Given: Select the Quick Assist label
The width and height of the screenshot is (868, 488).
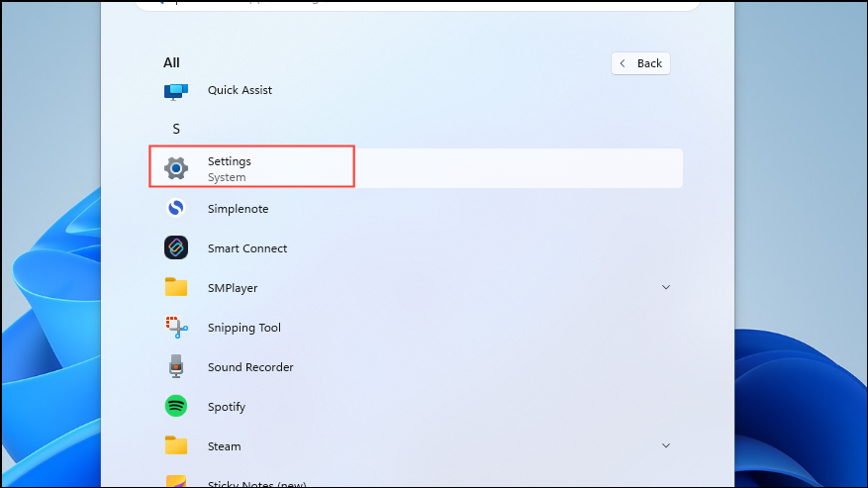Looking at the screenshot, I should point(240,90).
